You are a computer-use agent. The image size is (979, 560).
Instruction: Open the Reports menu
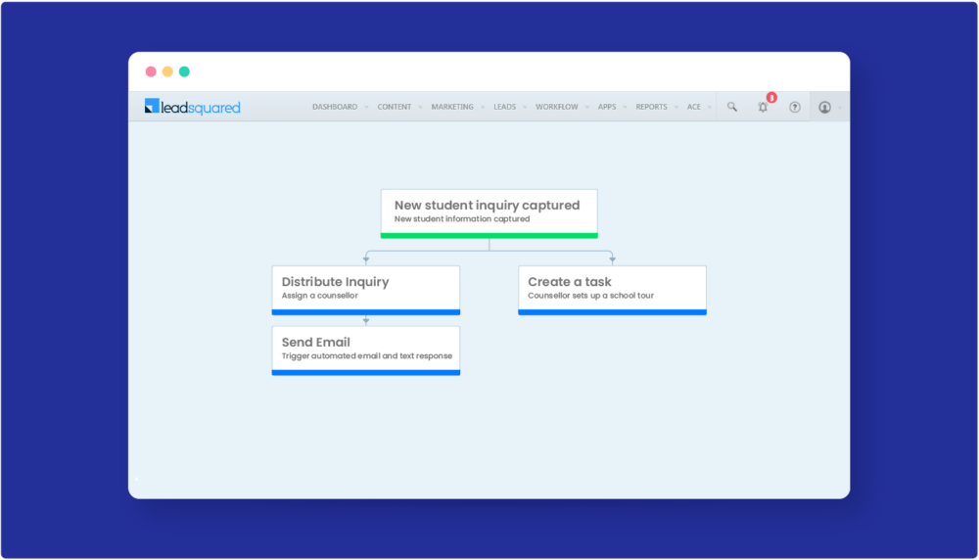point(651,107)
